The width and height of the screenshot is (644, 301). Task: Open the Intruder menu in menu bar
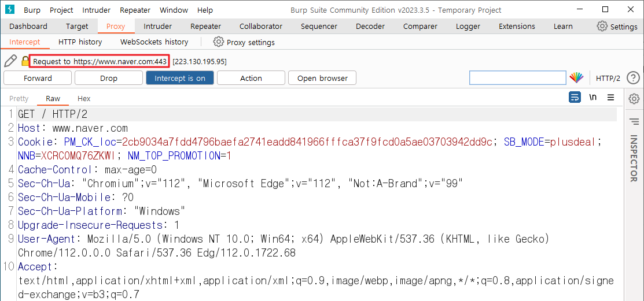(97, 10)
